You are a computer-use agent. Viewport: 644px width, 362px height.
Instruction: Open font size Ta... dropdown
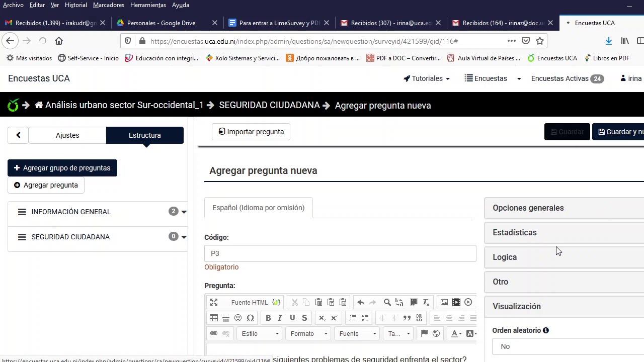coord(399,333)
